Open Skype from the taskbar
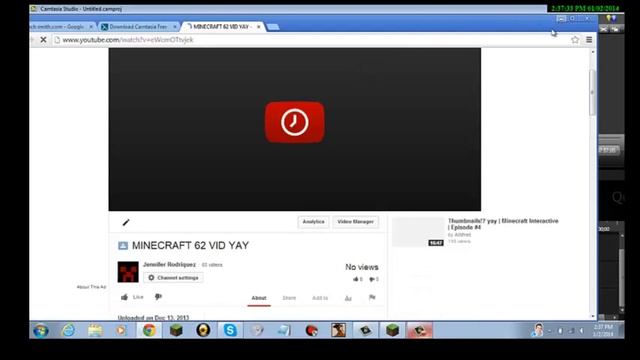Image resolution: width=640 pixels, height=360 pixels. pos(230,330)
